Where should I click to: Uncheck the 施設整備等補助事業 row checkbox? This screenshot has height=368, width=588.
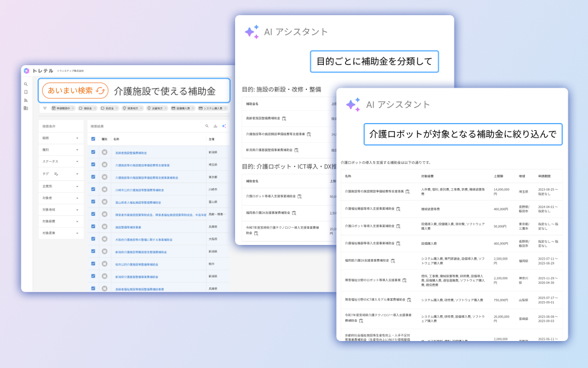tap(93, 227)
